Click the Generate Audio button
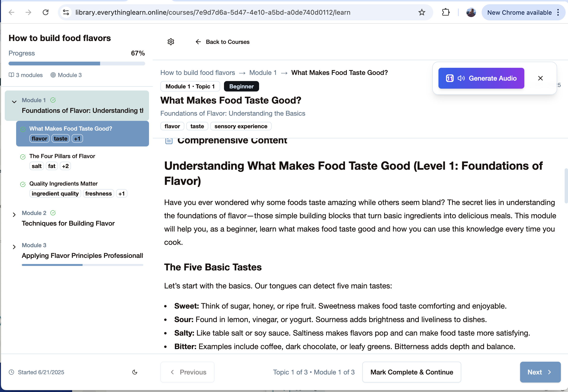Image resolution: width=568 pixels, height=392 pixels. 481,78
